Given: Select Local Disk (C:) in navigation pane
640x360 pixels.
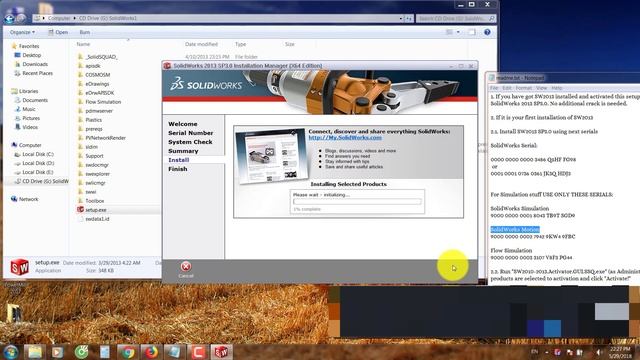Looking at the screenshot, I should point(38,154).
